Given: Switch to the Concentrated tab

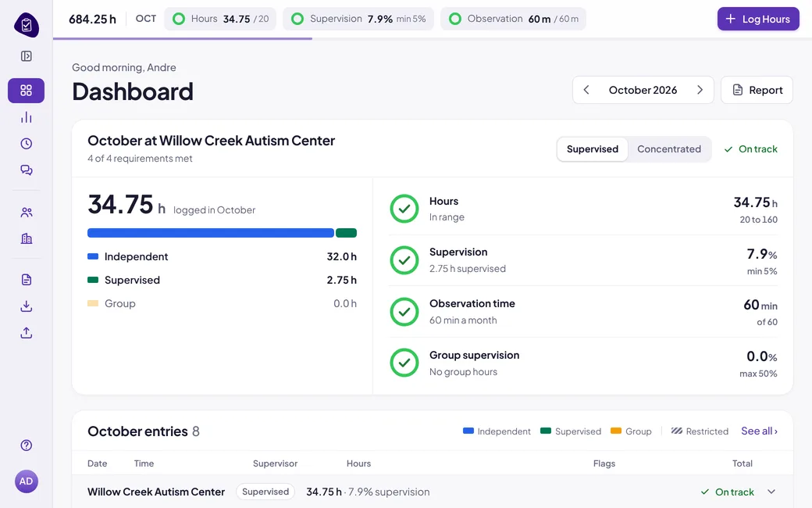Looking at the screenshot, I should pos(669,149).
